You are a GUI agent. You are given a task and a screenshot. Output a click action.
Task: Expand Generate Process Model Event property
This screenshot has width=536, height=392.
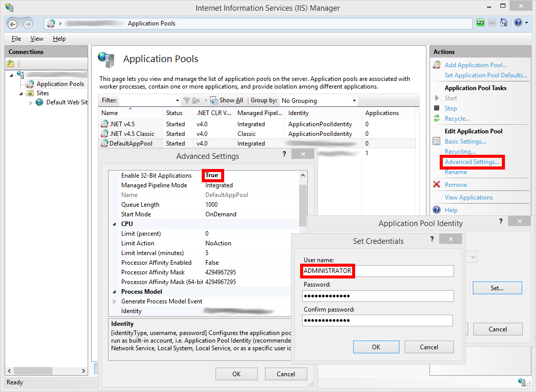click(x=114, y=301)
